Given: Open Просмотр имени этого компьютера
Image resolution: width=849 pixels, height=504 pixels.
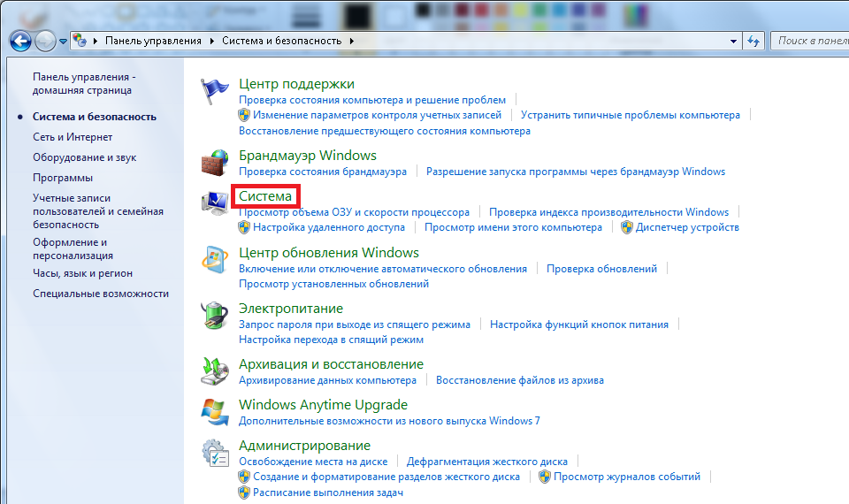Looking at the screenshot, I should coord(513,227).
